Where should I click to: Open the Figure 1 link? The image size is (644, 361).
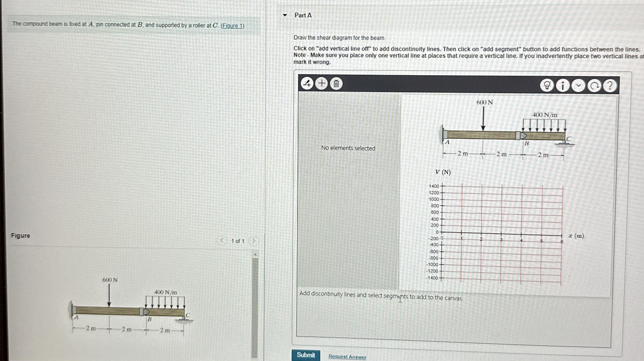coord(232,26)
